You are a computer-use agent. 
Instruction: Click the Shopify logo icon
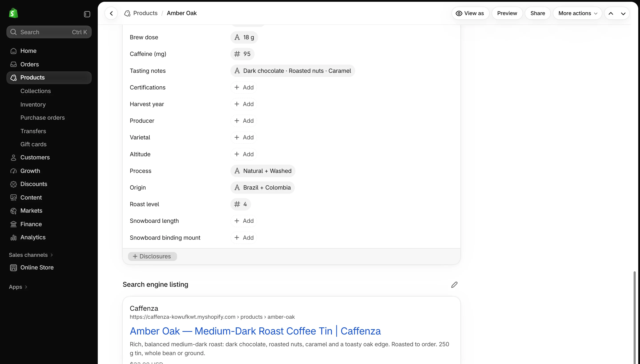click(13, 13)
